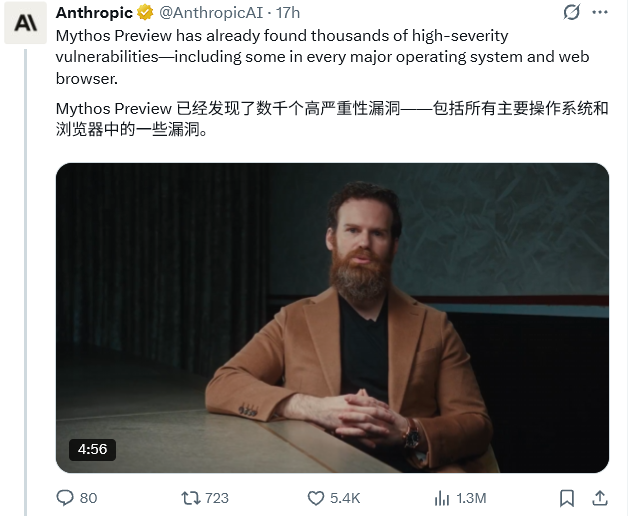Like the tweet with heart icon
This screenshot has height=516, width=631.
316,498
